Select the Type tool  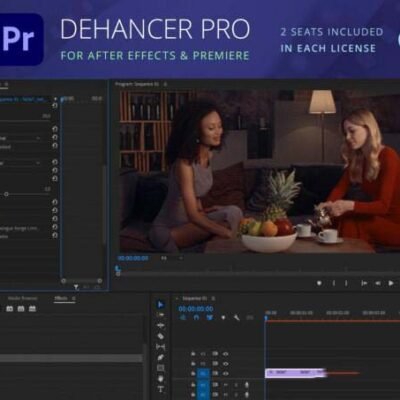click(x=160, y=389)
